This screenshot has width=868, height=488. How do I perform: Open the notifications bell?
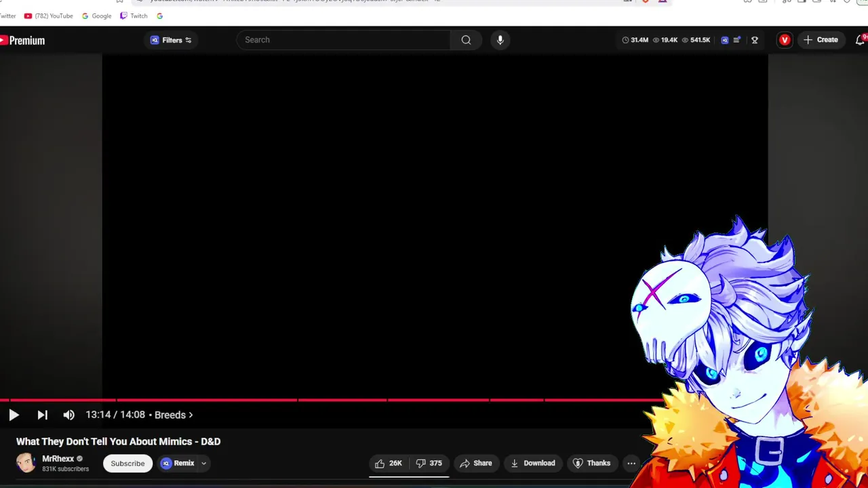[861, 40]
